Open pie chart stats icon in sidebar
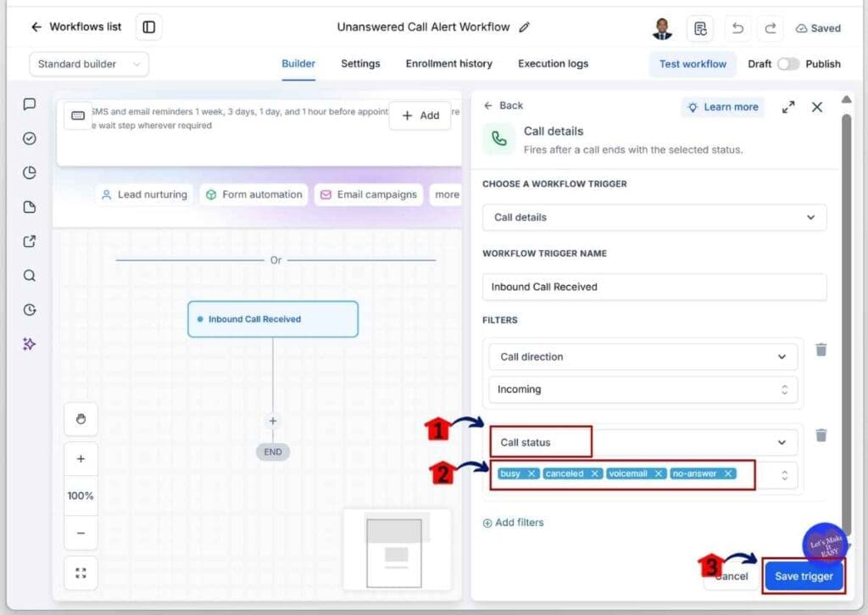 point(30,173)
